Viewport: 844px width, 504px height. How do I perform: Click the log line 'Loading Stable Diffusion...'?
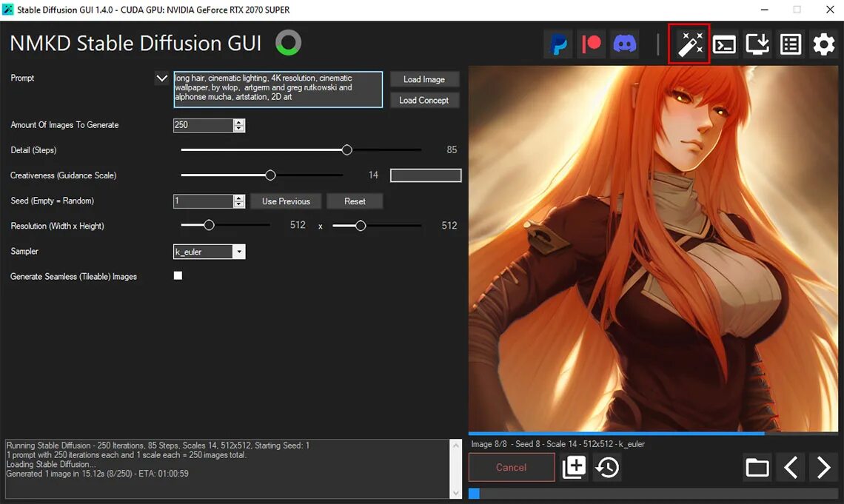(x=51, y=464)
